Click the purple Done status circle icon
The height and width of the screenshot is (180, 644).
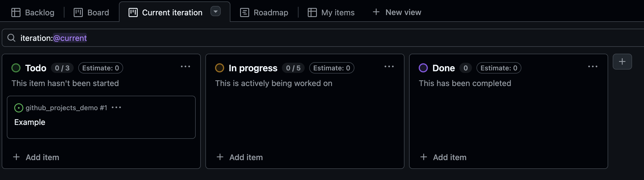(x=424, y=68)
